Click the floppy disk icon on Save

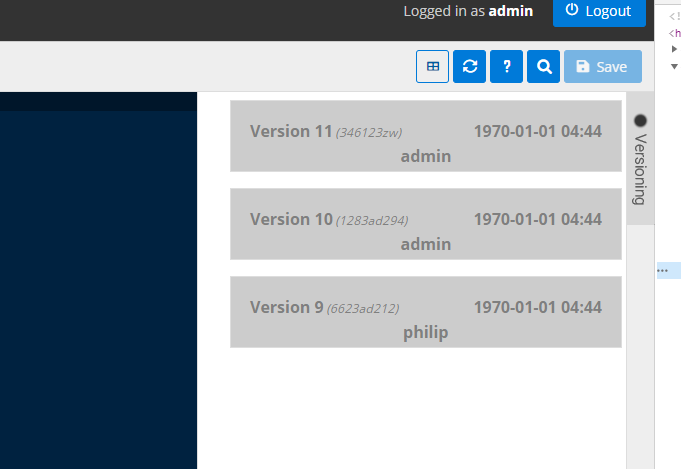coord(583,67)
